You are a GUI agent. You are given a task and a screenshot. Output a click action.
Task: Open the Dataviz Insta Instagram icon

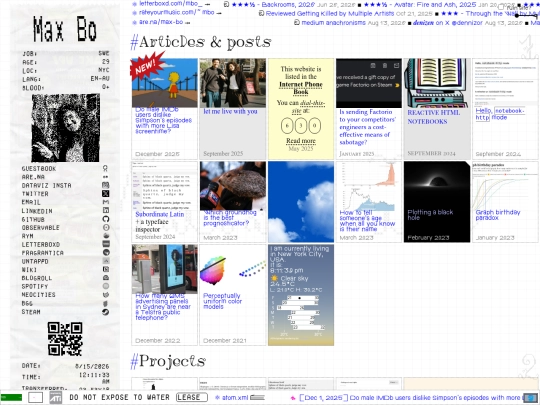[105, 185]
